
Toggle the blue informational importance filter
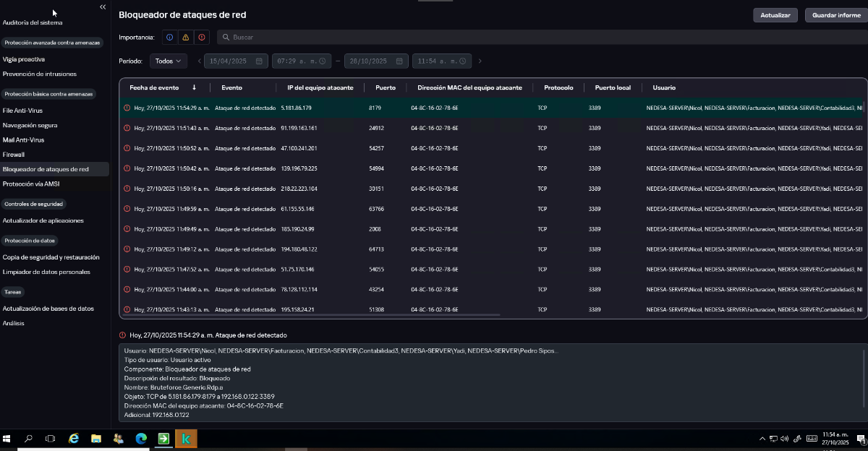(x=169, y=37)
